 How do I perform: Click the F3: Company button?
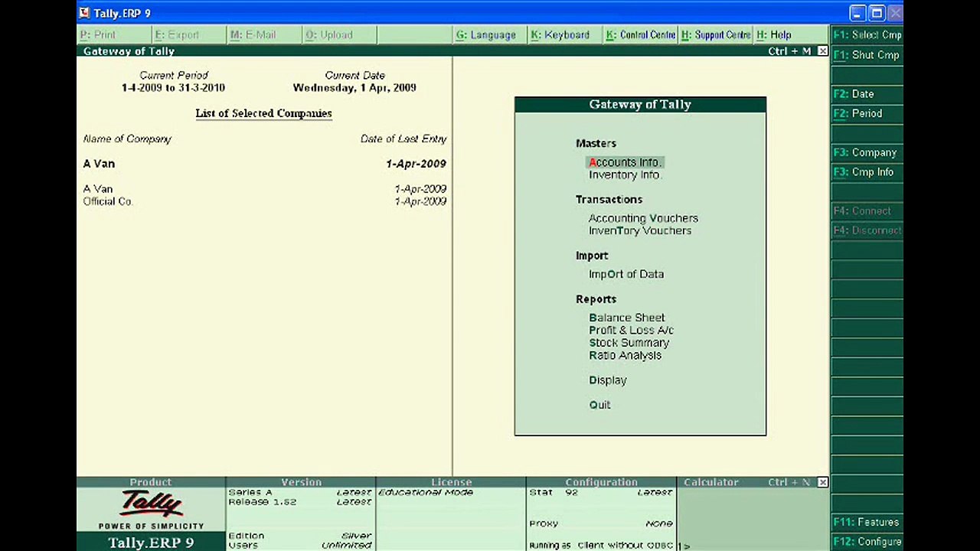[867, 152]
